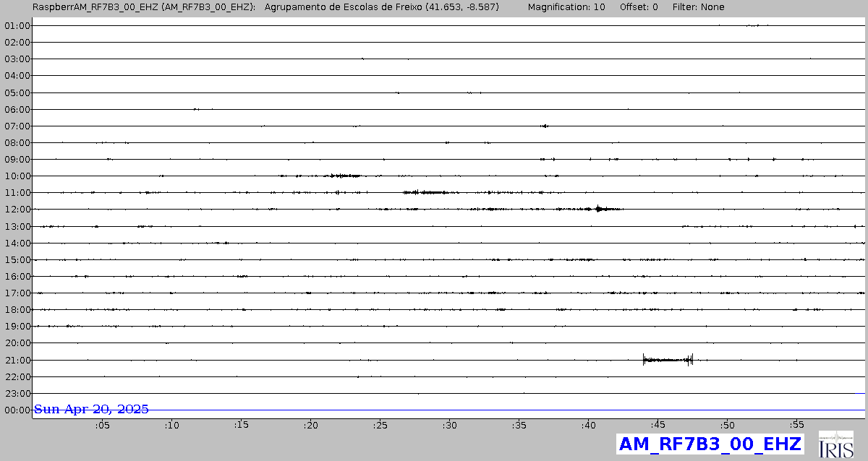Click the :50 minute axis label
The width and height of the screenshot is (868, 461).
(x=727, y=425)
